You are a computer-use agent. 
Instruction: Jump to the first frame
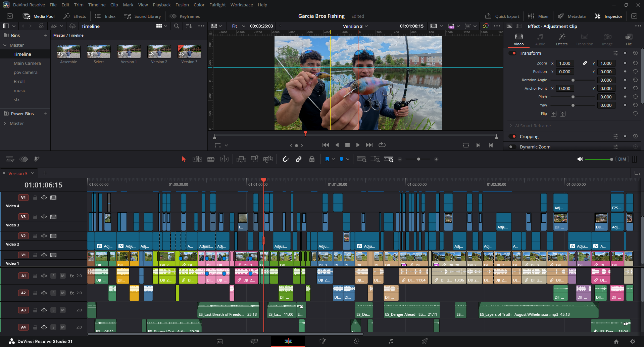(x=326, y=145)
